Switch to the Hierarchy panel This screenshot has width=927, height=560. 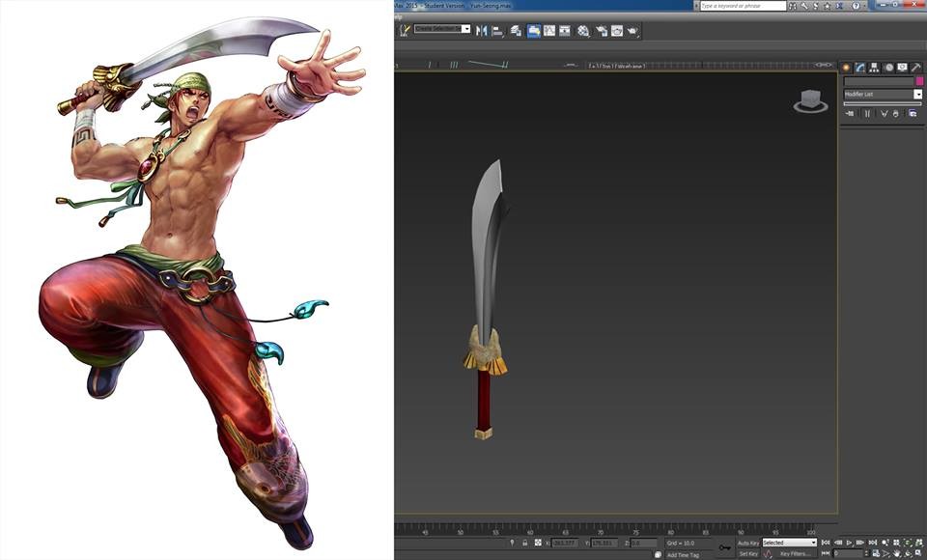click(874, 68)
